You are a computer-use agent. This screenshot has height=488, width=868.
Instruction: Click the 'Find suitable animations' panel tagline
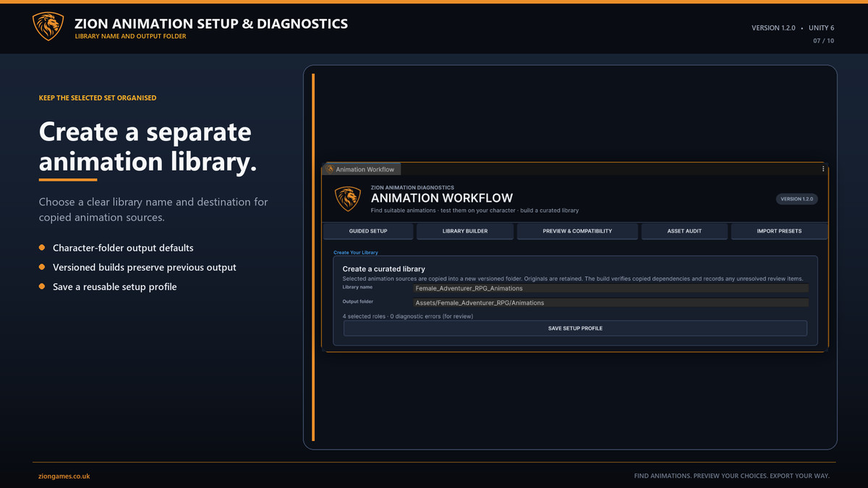point(475,210)
